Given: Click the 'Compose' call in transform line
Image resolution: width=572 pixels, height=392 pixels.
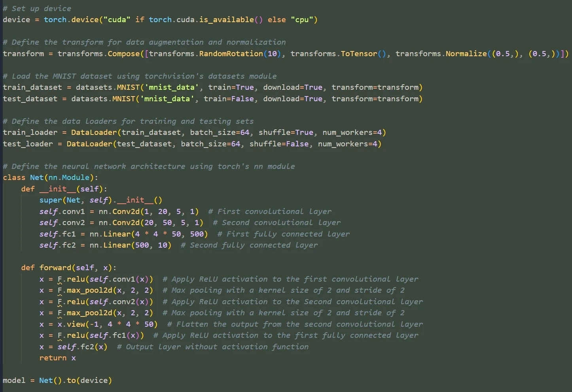Looking at the screenshot, I should 123,53.
